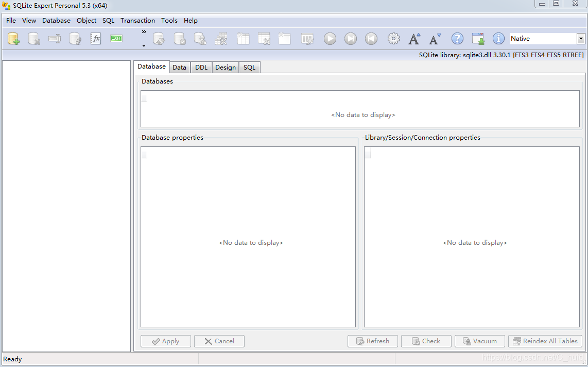The height and width of the screenshot is (367, 588).
Task: Click the database with worker figure icon
Action: 200,39
